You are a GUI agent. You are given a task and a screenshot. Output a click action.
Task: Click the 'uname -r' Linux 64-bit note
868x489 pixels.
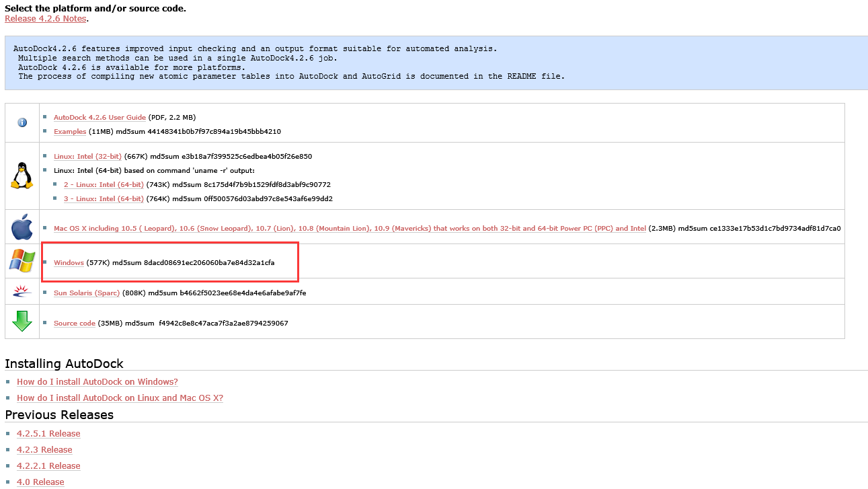[155, 171]
